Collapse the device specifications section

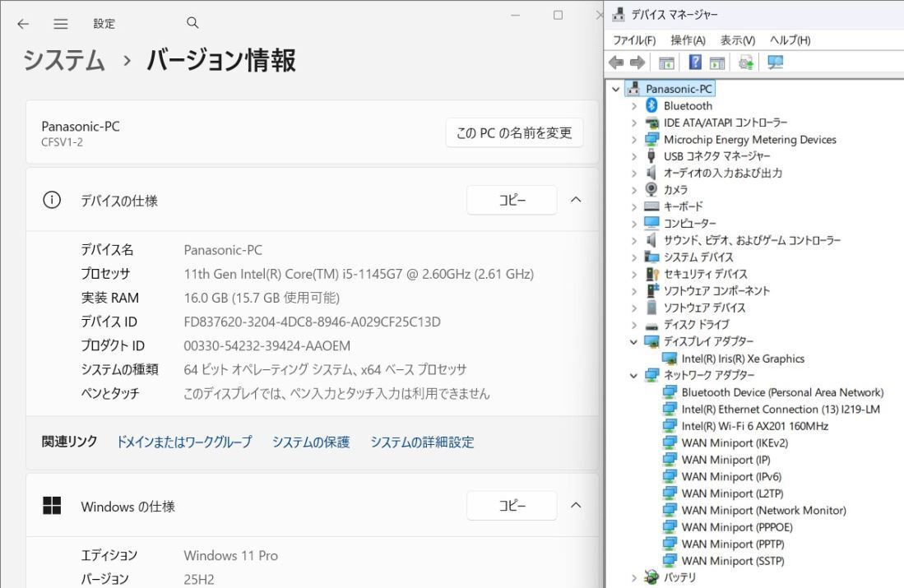coord(576,199)
